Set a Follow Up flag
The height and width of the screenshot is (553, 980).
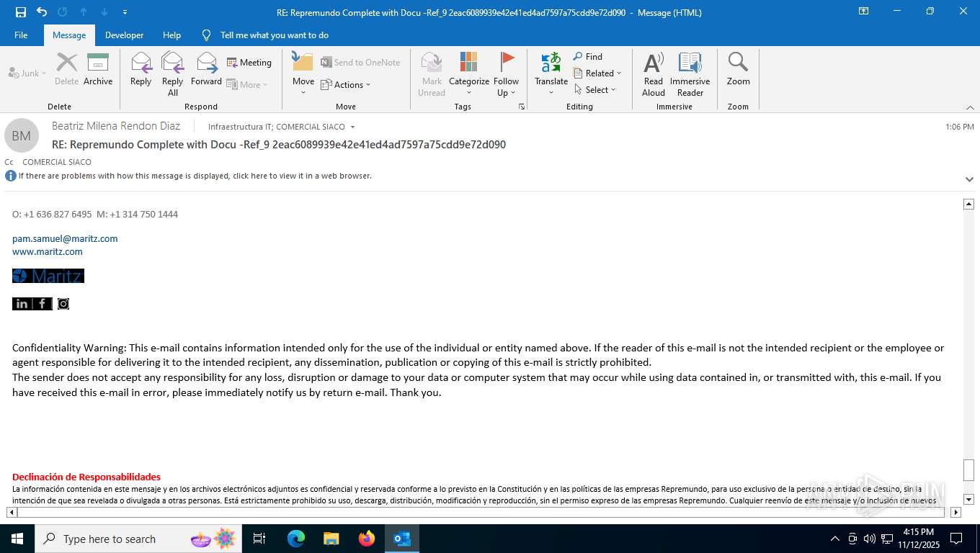tap(507, 74)
